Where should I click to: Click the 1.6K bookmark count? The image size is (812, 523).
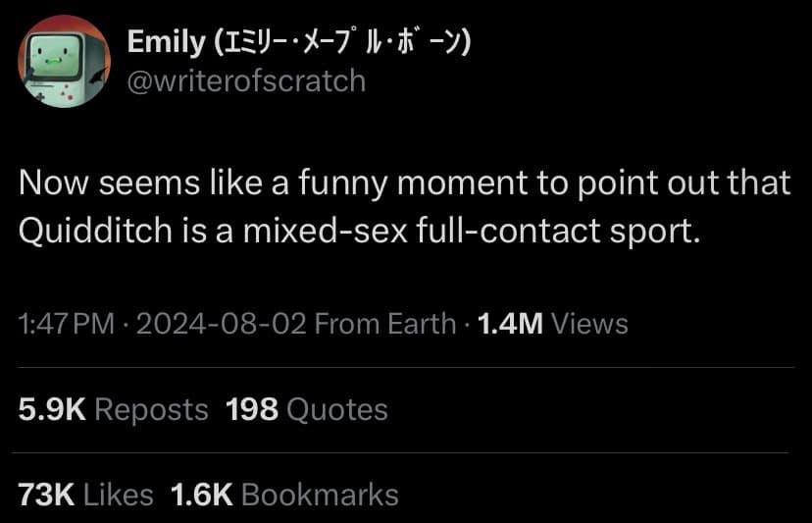201,495
